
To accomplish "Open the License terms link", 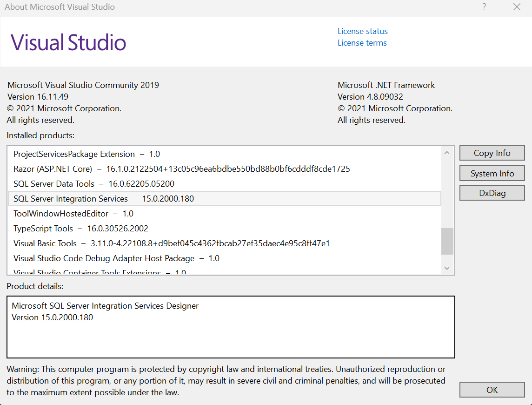I will tap(362, 43).
